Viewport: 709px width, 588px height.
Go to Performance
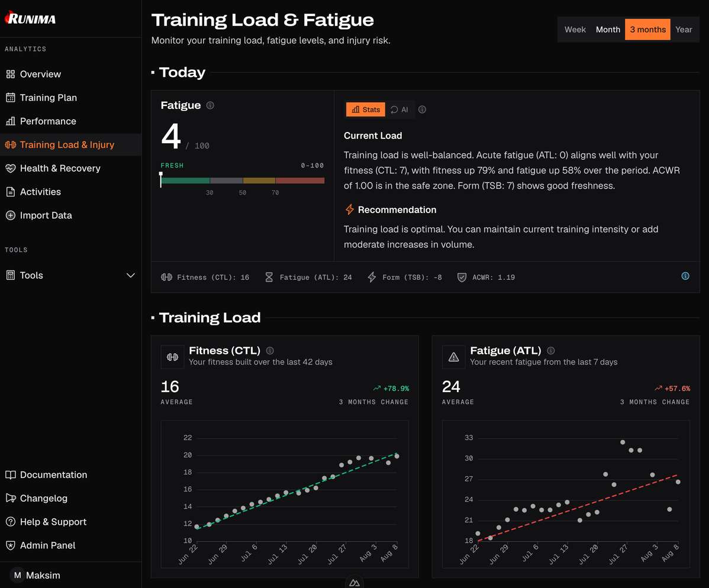click(70, 121)
